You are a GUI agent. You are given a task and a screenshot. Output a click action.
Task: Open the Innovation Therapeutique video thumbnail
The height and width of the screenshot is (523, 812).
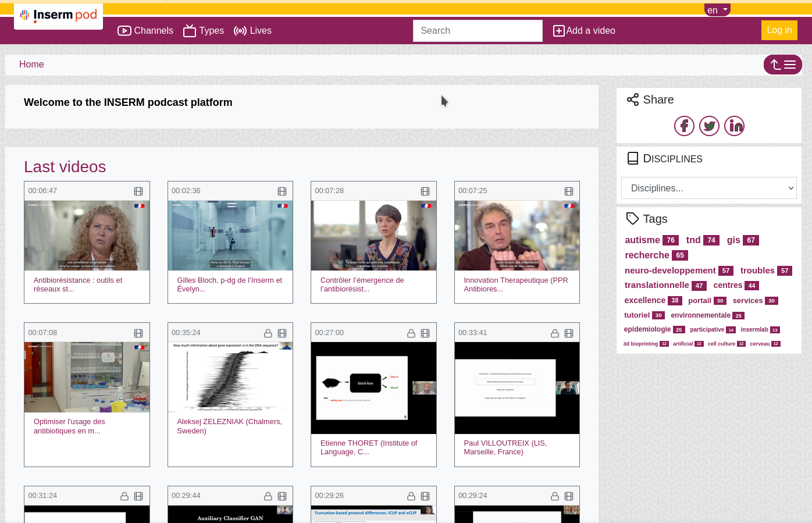[517, 236]
